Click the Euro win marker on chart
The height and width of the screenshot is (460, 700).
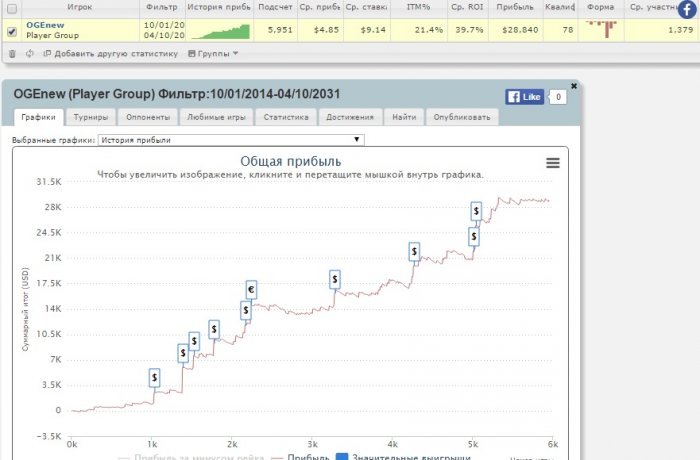(251, 290)
